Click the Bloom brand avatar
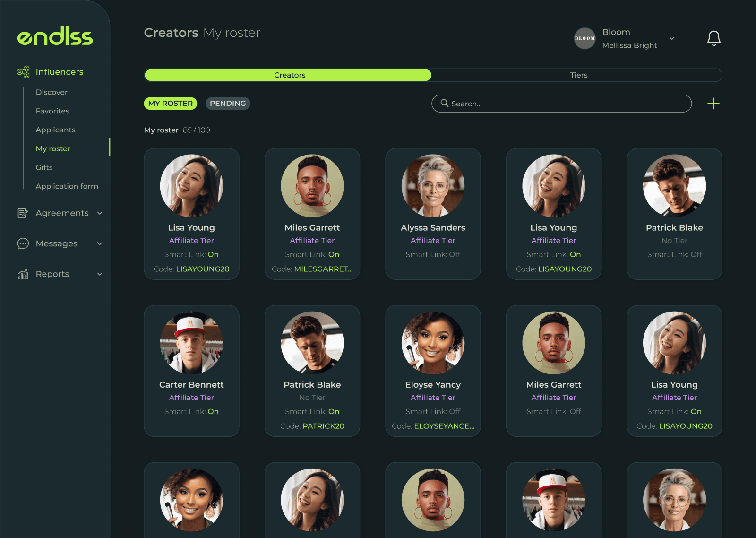The width and height of the screenshot is (756, 538). 584,38
